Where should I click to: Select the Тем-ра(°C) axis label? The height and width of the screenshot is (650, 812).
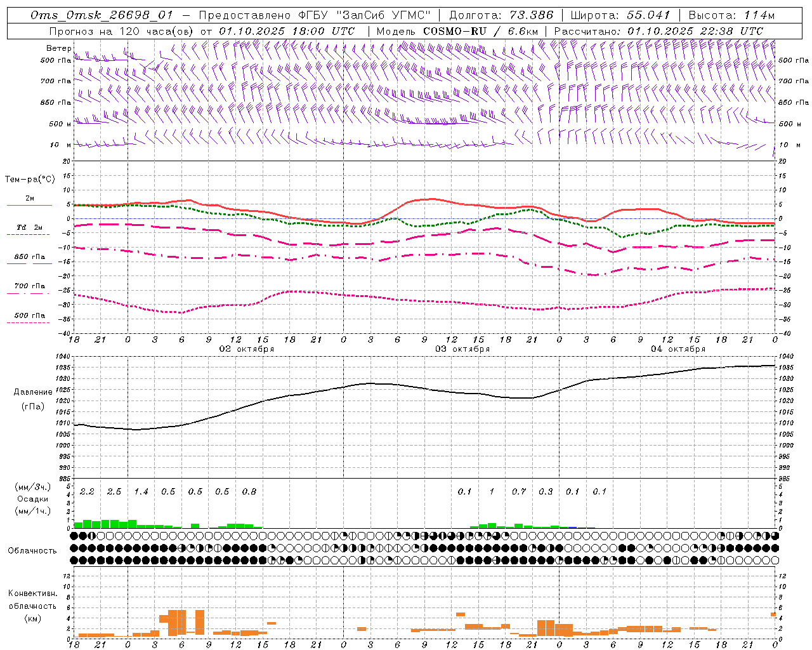click(x=30, y=180)
